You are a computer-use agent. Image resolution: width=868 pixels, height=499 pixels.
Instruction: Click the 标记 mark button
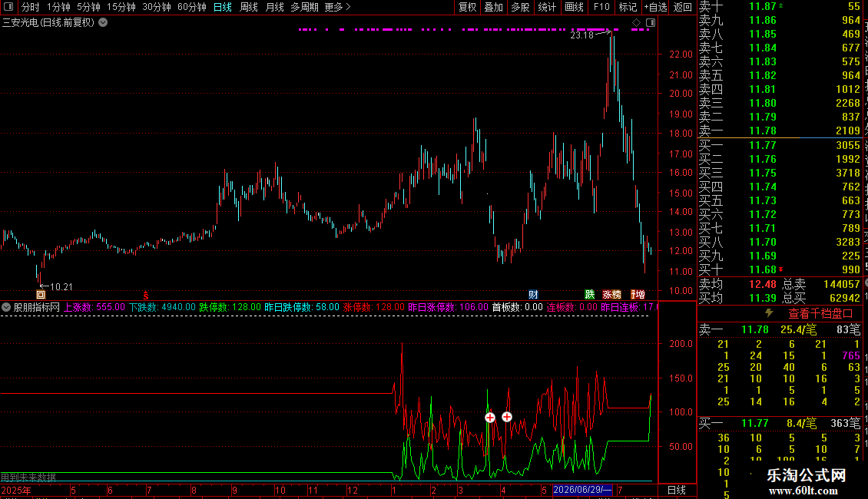tap(628, 7)
